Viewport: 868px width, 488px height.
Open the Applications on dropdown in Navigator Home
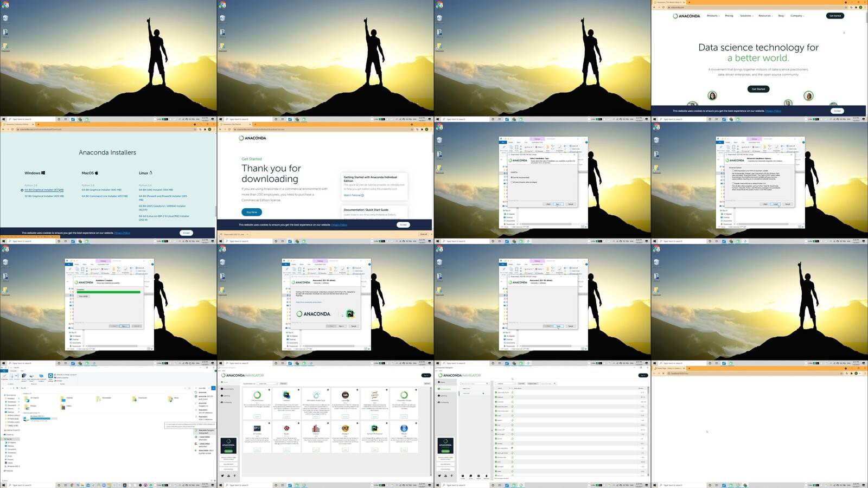(267, 383)
